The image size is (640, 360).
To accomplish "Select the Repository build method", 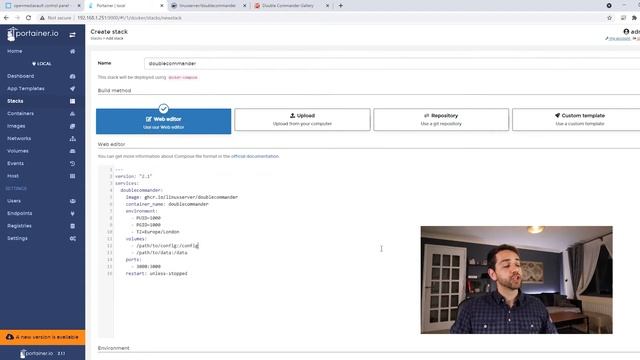I will coord(441,120).
